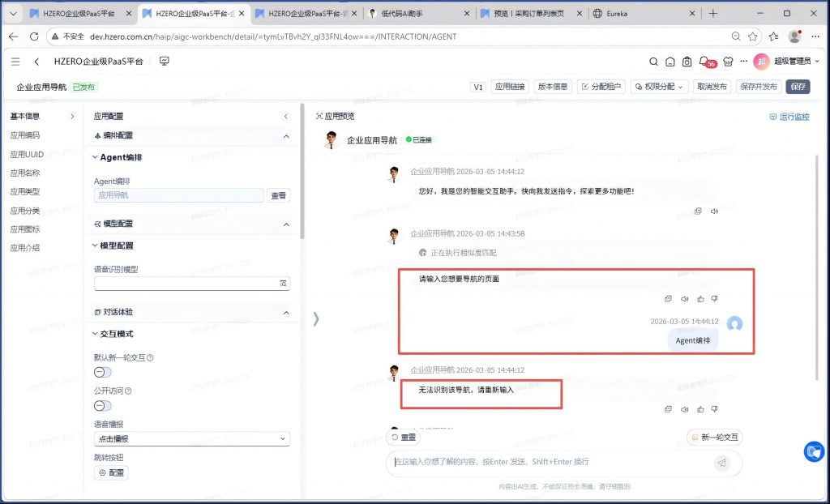
Task: Thumbs down the '无法识别该导航' message
Action: click(x=714, y=409)
